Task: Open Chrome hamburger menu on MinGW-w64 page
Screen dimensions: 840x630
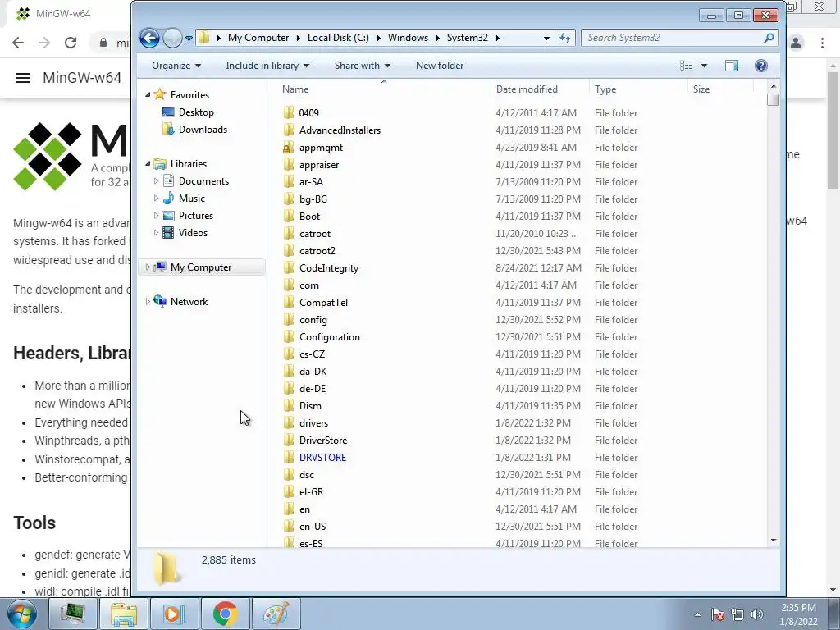Action: tap(22, 78)
